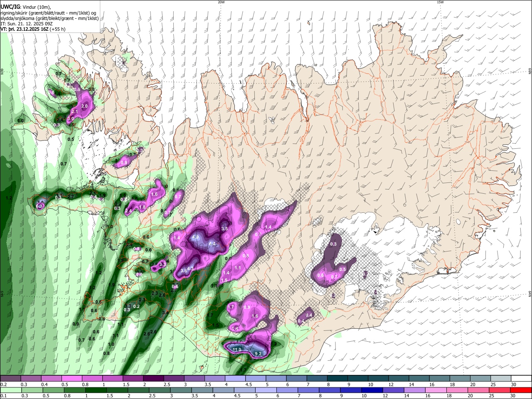Screen dimensions: 532x399
Task: Click the '0.1' label in the bottom legend row
Action: (x=3, y=396)
